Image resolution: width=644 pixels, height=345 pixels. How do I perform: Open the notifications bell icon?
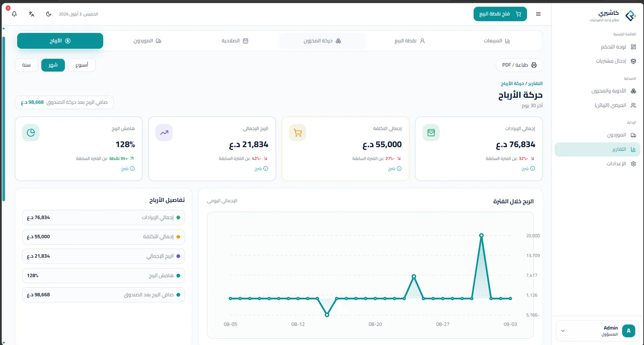(x=14, y=14)
